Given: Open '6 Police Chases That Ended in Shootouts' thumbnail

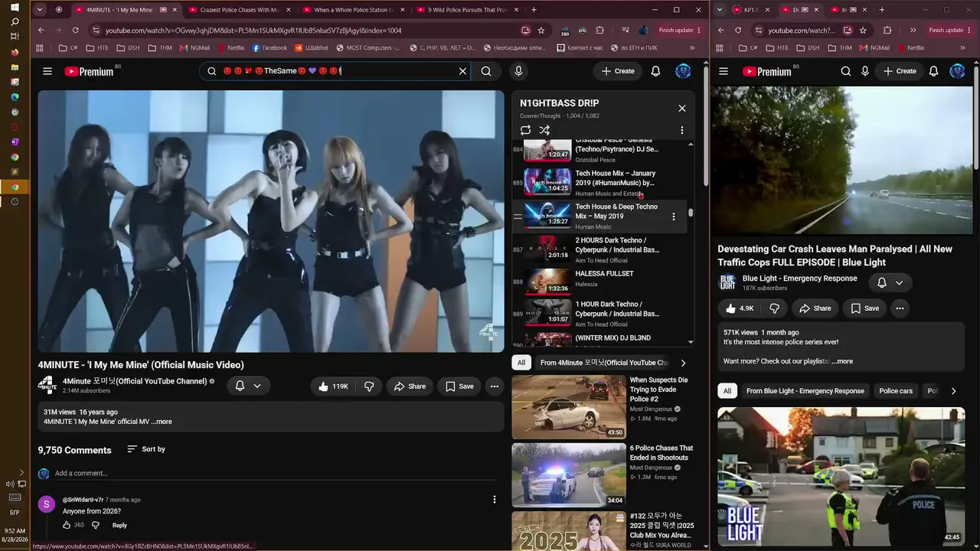Looking at the screenshot, I should (569, 474).
